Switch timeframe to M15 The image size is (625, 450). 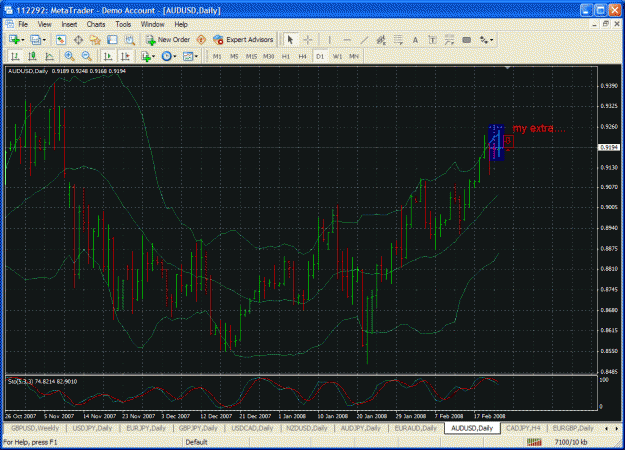point(251,56)
